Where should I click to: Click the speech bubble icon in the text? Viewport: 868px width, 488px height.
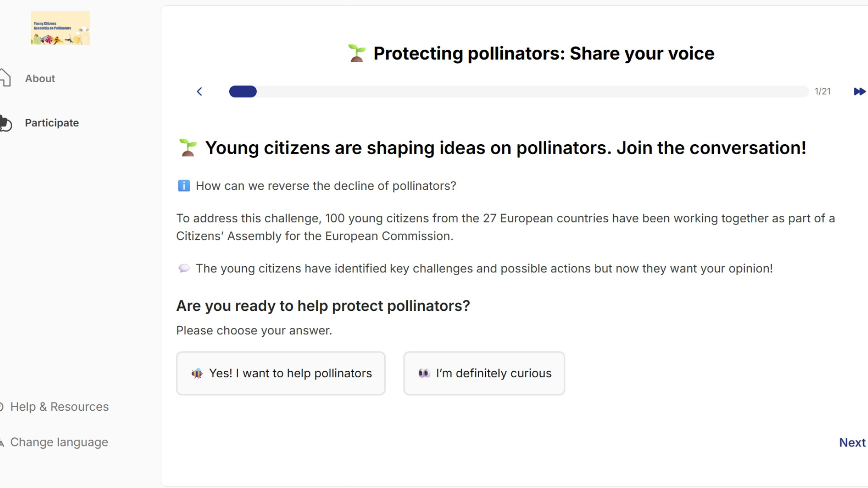tap(184, 268)
